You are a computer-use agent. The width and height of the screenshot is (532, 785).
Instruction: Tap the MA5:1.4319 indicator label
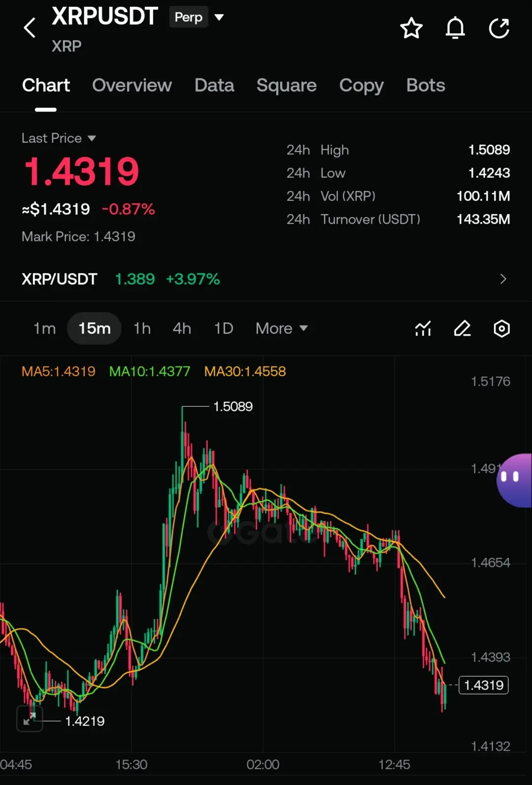click(x=59, y=371)
